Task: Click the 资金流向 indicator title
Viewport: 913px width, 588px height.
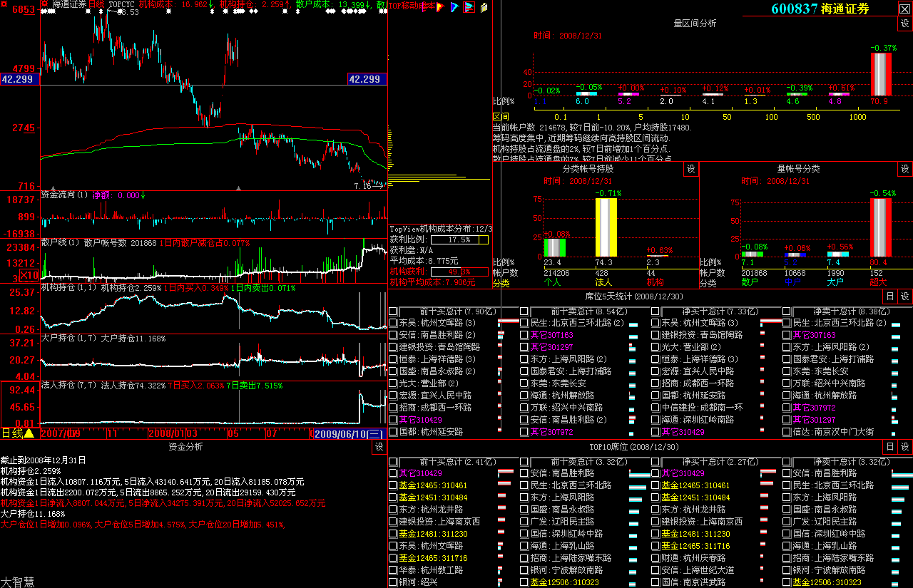Action: click(x=64, y=195)
